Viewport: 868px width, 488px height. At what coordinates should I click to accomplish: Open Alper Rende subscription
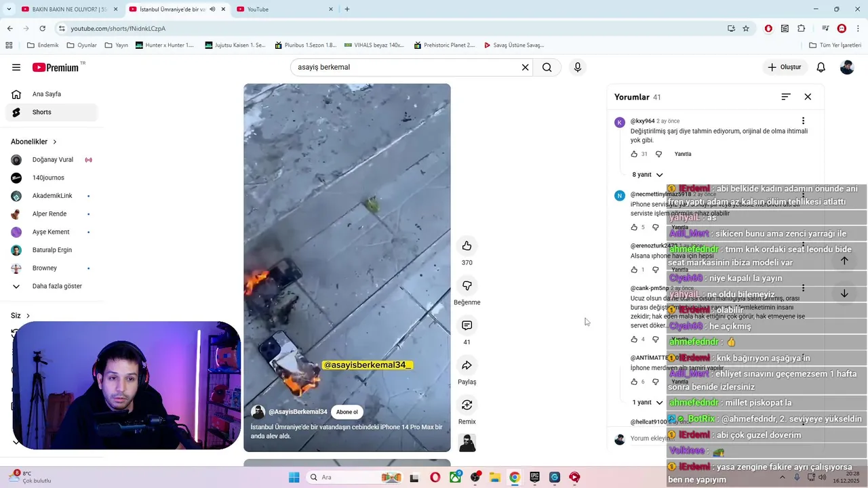pyautogui.click(x=51, y=214)
